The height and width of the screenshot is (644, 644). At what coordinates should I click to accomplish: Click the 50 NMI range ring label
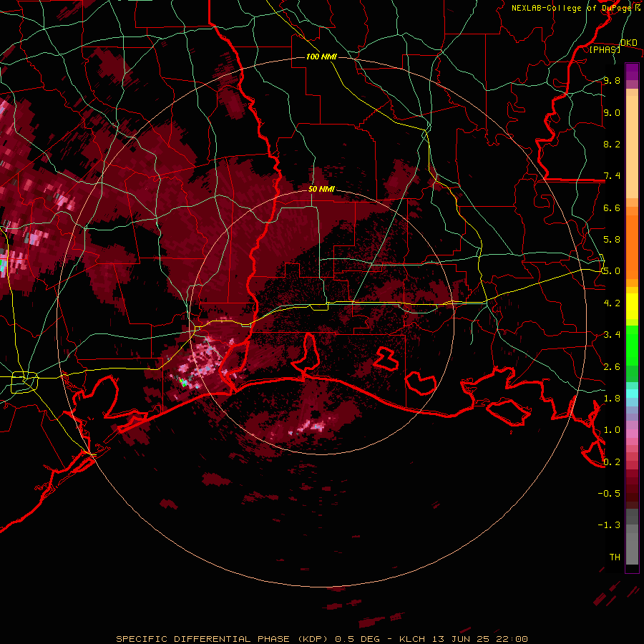point(321,189)
